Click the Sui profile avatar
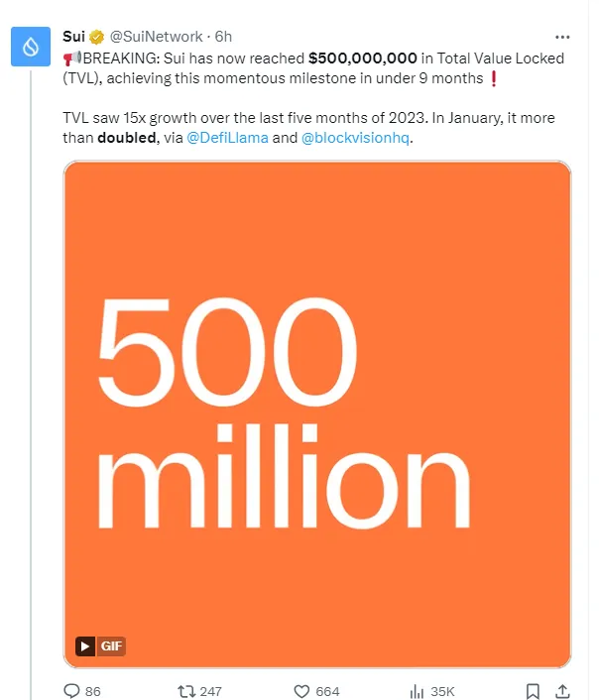This screenshot has width=599, height=700. tap(32, 46)
